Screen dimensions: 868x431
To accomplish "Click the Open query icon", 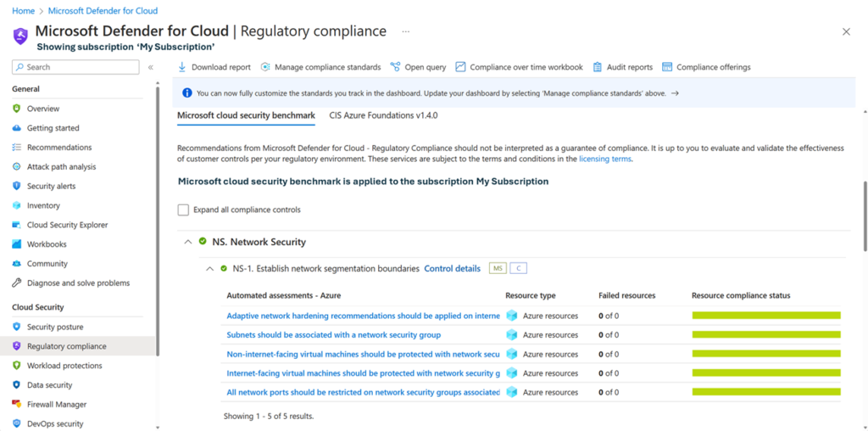I will pos(396,67).
